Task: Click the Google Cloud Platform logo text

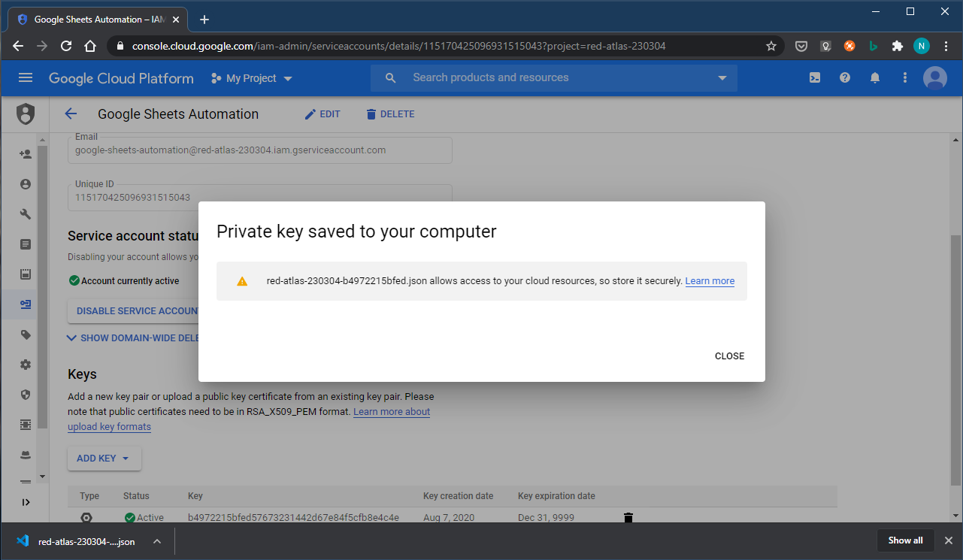Action: coord(121,78)
